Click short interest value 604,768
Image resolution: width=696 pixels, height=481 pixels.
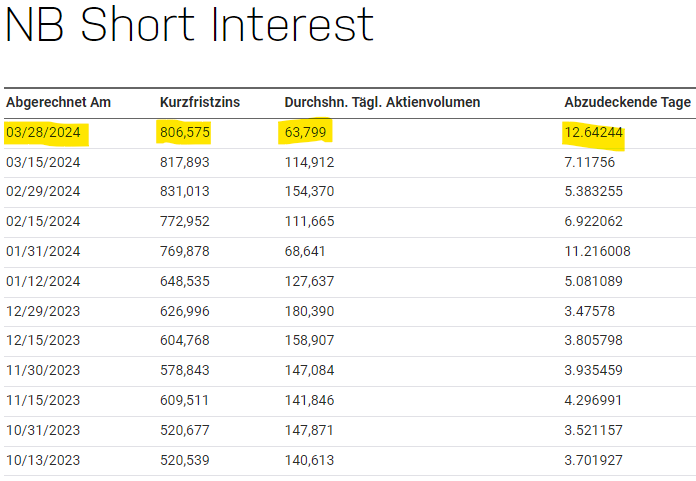[185, 341]
